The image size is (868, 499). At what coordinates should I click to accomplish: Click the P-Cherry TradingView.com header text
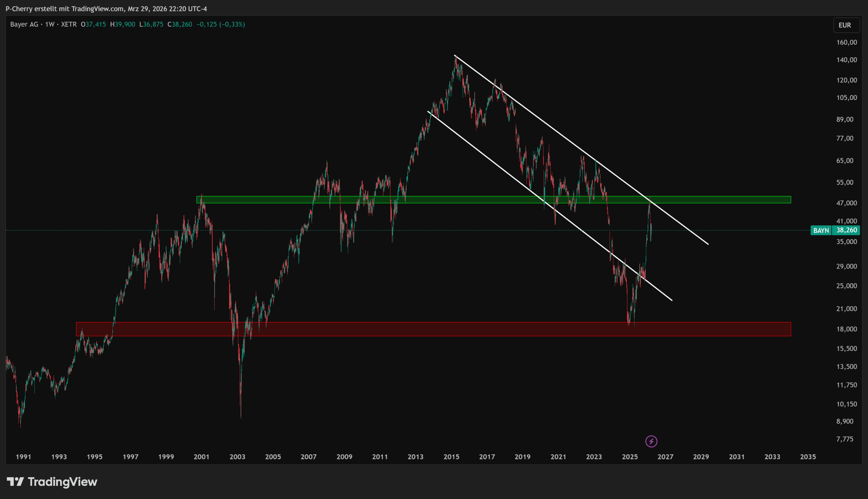coord(106,8)
